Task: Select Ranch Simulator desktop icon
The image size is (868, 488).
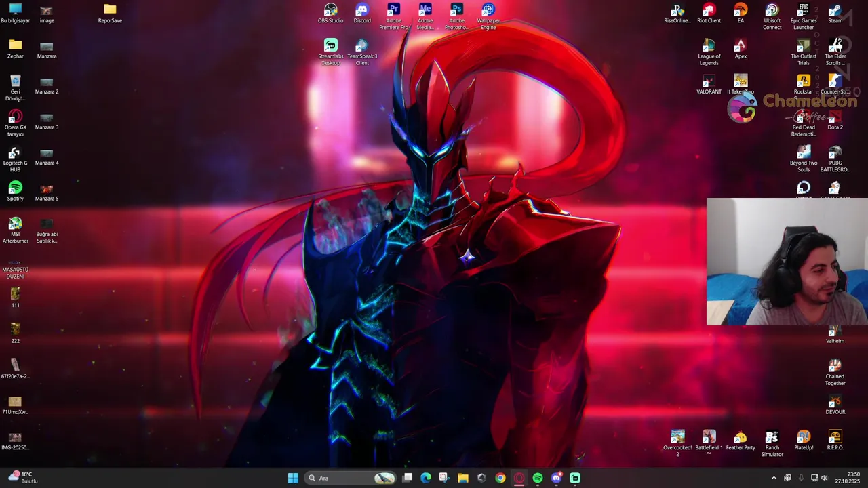Action: (x=772, y=443)
